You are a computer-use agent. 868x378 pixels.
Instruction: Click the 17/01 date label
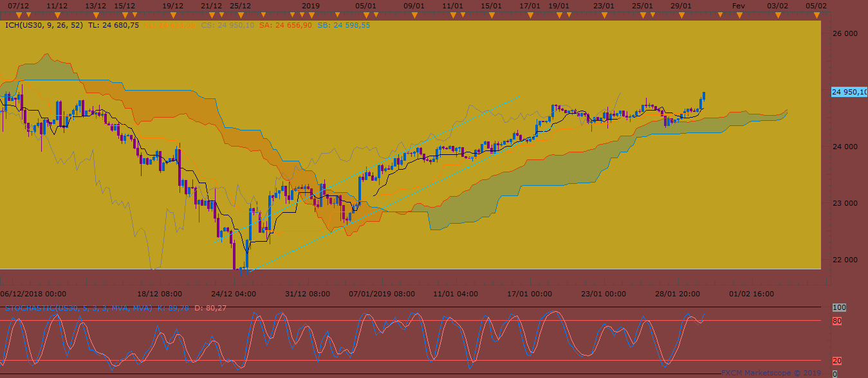530,5
